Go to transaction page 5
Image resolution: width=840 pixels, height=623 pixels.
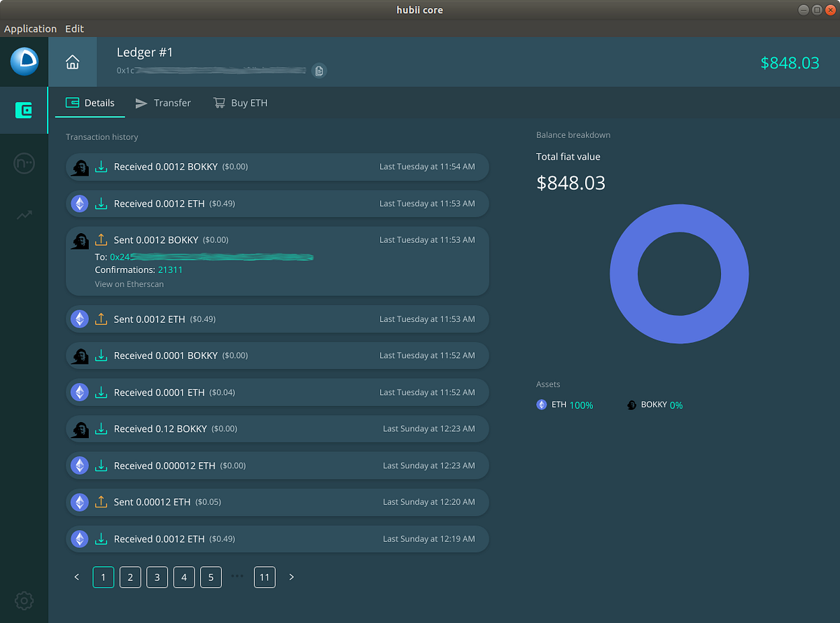(x=211, y=577)
